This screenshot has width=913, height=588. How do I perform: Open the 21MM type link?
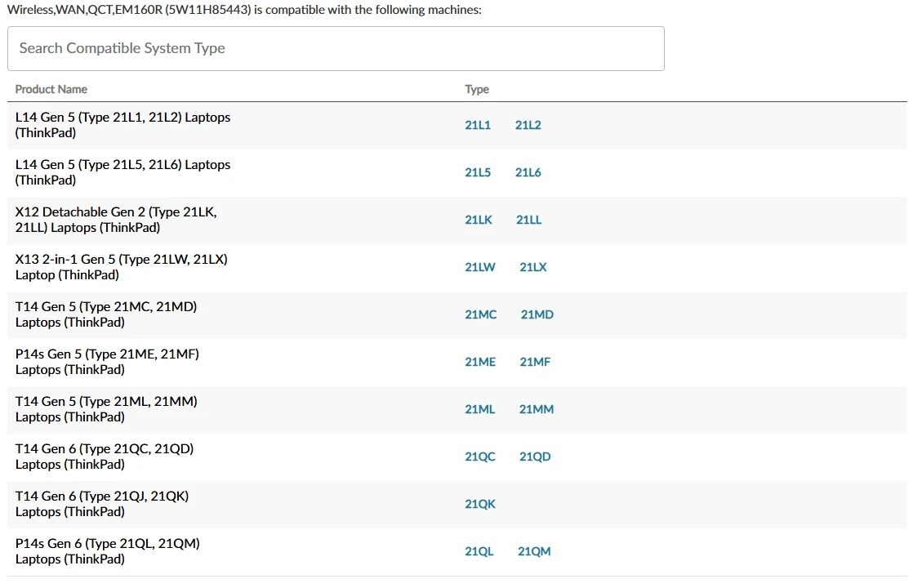pyautogui.click(x=537, y=409)
